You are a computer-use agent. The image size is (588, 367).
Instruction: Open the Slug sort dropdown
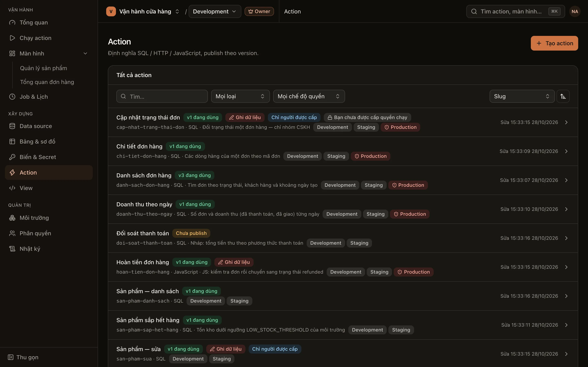pyautogui.click(x=522, y=96)
